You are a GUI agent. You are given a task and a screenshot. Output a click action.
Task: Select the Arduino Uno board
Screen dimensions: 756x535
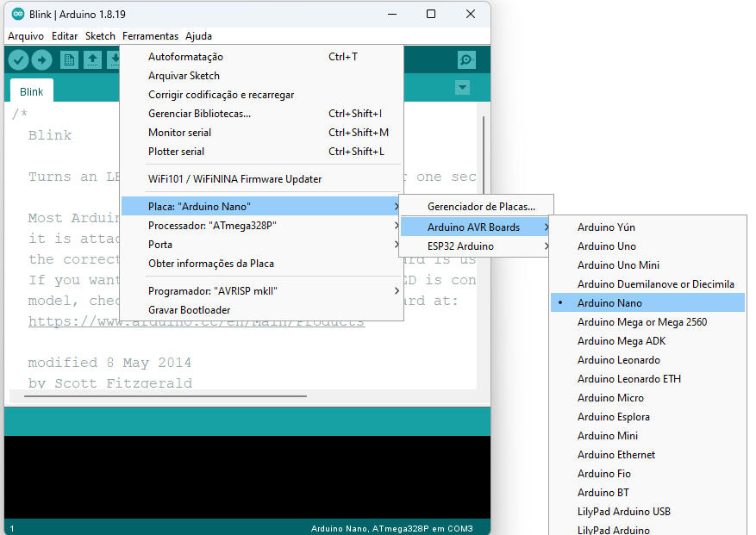coord(647,246)
